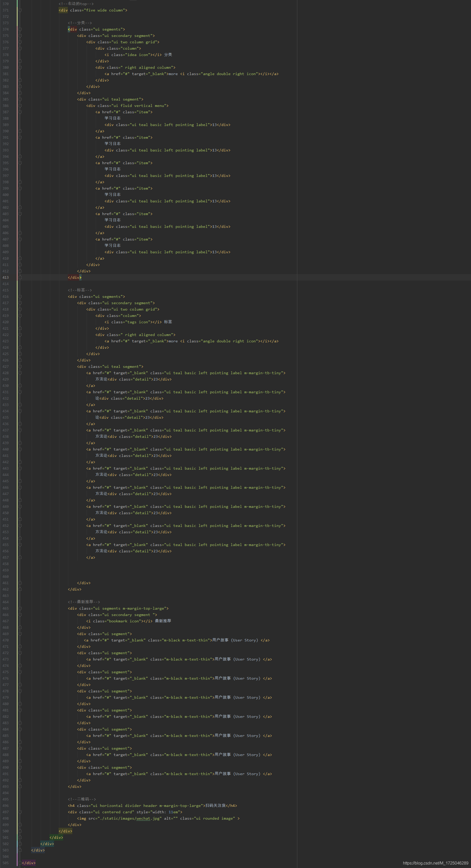The image size is (471, 868).
Task: Collapse the vertical menu fold on line 386
Action: pyautogui.click(x=20, y=106)
